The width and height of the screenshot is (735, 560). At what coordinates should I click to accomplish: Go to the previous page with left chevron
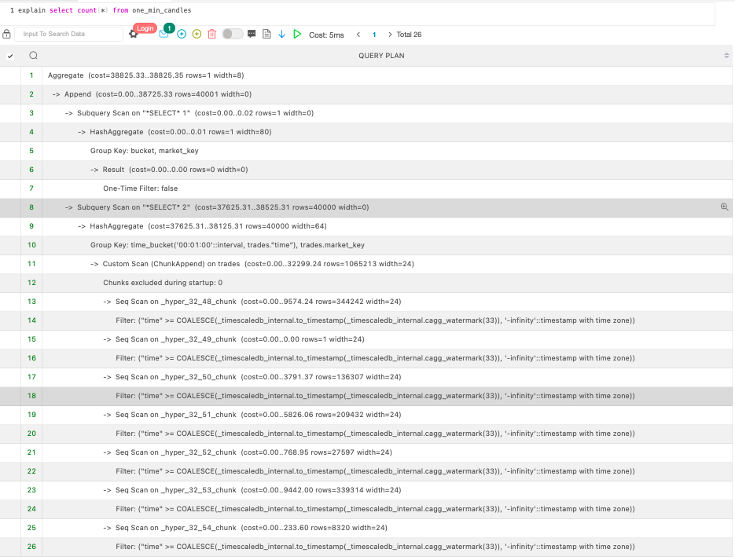(x=358, y=35)
